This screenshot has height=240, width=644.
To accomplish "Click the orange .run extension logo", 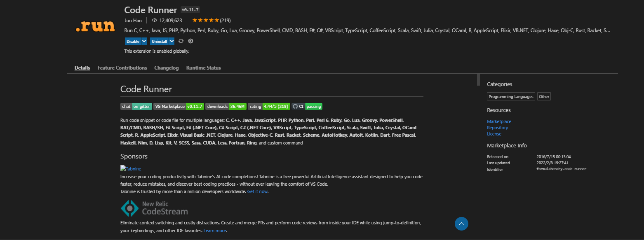I will (95, 26).
